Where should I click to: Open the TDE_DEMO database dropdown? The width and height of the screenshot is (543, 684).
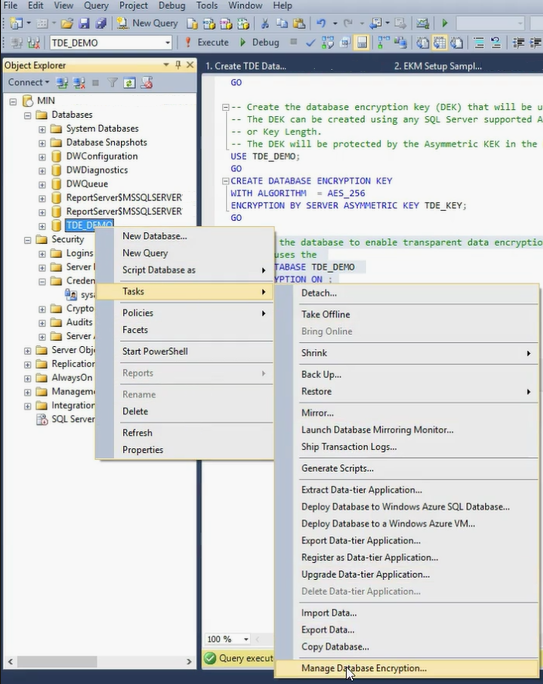tap(167, 43)
